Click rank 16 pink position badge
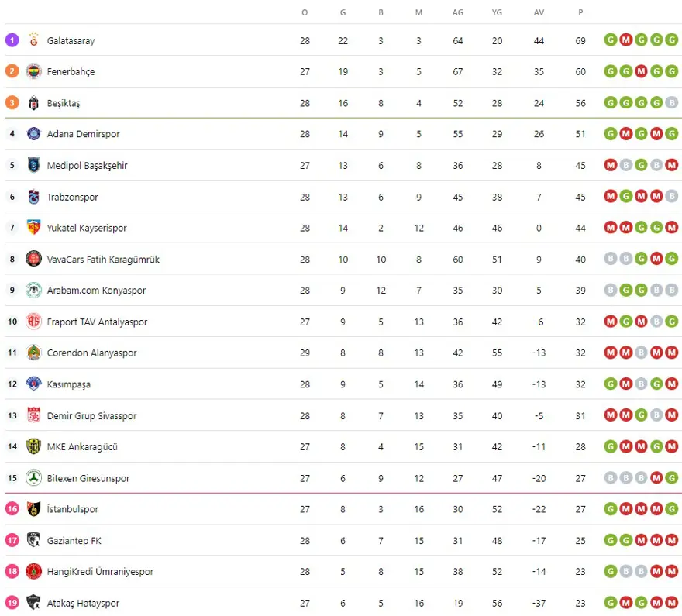Viewport: 682px width, 616px height. [x=12, y=509]
